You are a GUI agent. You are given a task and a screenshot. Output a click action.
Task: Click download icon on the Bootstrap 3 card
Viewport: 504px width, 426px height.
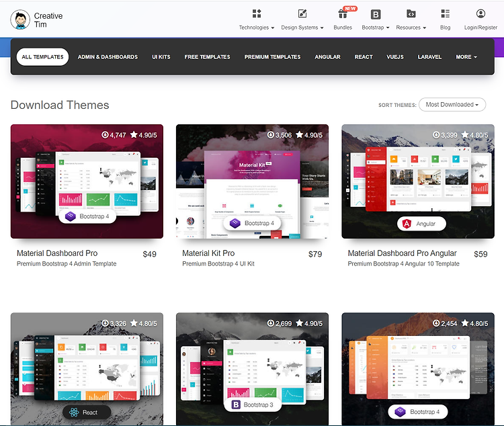pyautogui.click(x=271, y=323)
